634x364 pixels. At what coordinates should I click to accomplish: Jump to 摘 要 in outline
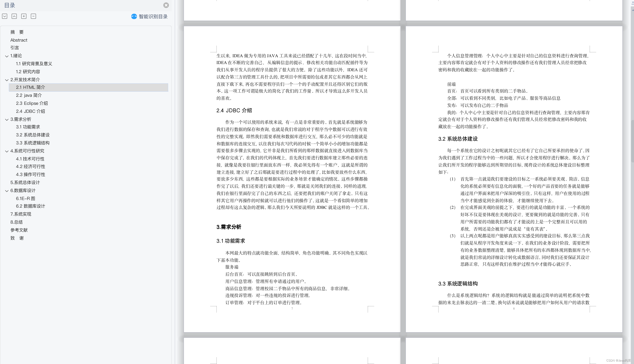coord(17,32)
